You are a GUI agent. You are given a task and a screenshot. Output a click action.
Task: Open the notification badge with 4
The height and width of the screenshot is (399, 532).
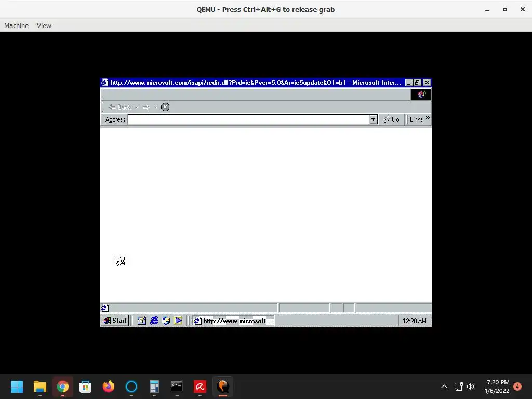[x=517, y=387]
